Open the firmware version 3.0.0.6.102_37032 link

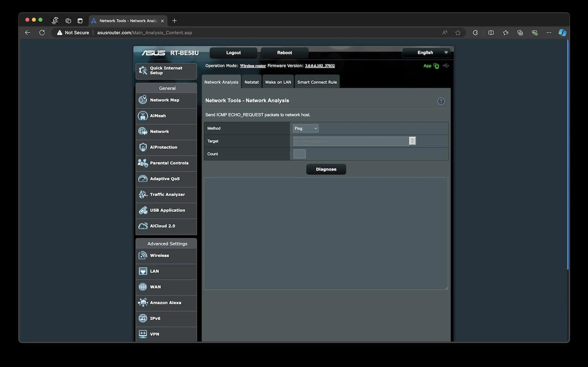pos(320,66)
